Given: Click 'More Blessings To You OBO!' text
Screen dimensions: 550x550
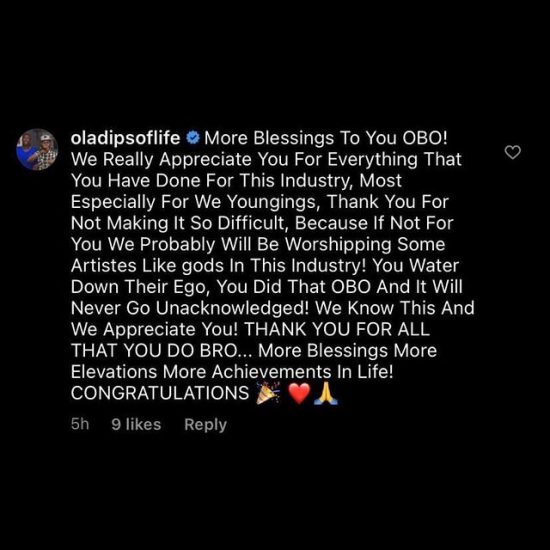Looking at the screenshot, I should pyautogui.click(x=326, y=138).
